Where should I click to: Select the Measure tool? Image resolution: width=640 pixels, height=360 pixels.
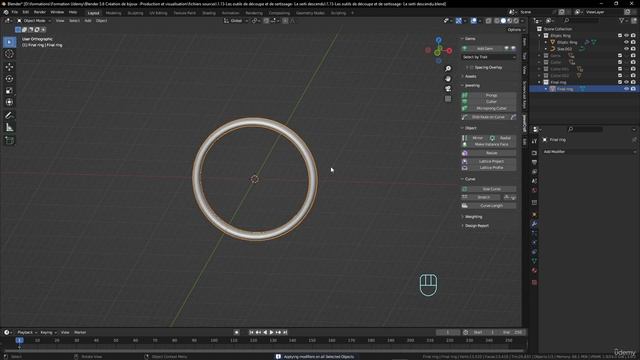[x=9, y=128]
